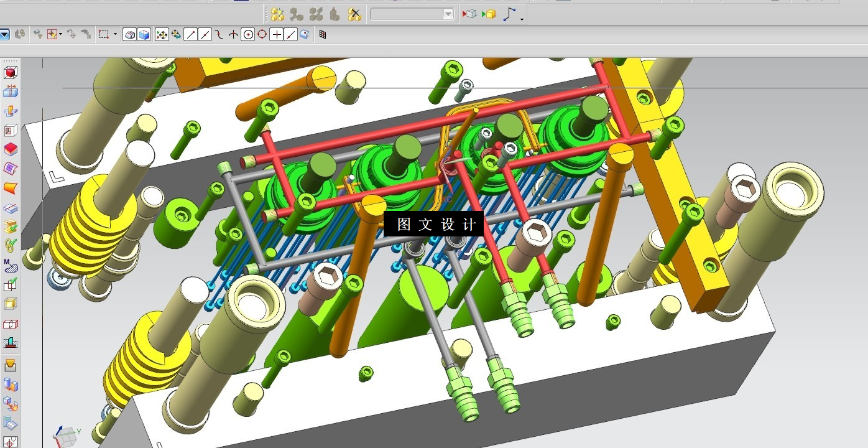The image size is (868, 448).
Task: Click the yellow blocks with black X icon
Action: tap(354, 14)
